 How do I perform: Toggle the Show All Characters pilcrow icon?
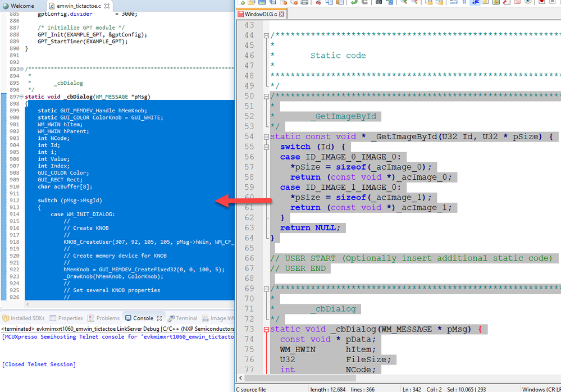pyautogui.click(x=464, y=2)
